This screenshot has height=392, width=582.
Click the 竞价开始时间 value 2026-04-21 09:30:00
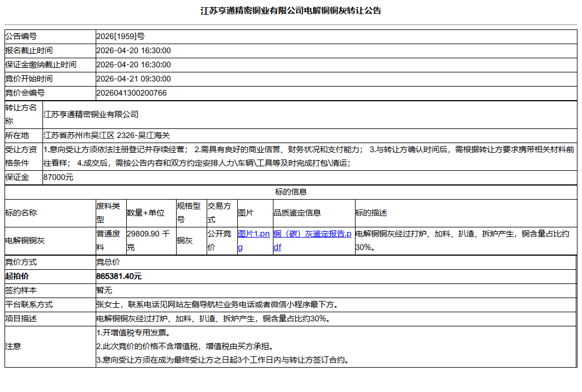(x=134, y=79)
